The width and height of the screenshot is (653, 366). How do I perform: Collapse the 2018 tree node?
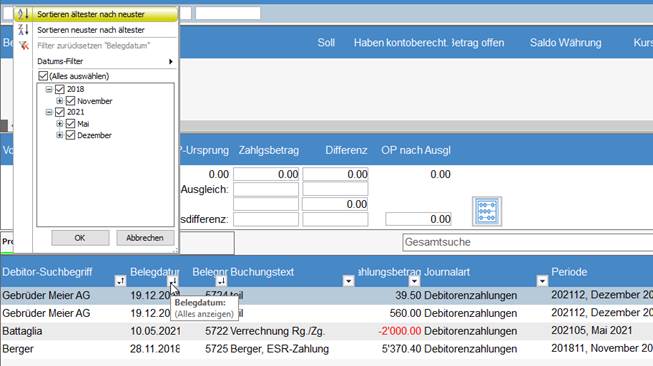pos(49,89)
